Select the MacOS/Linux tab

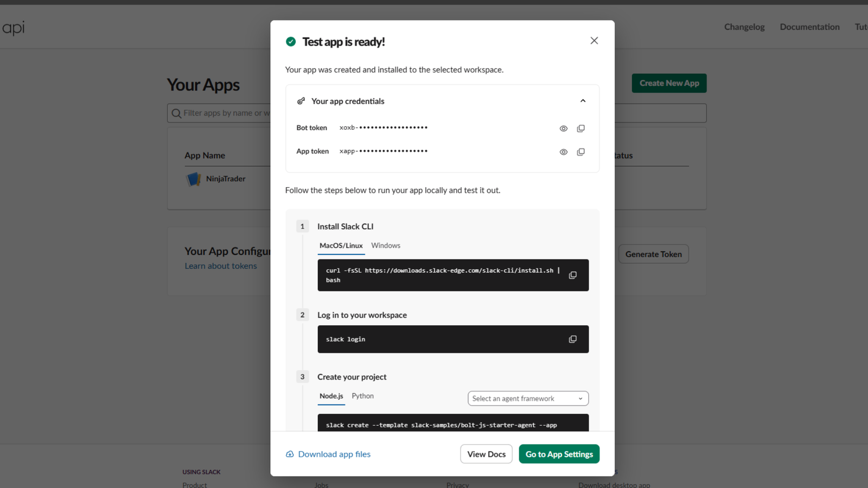pyautogui.click(x=341, y=246)
